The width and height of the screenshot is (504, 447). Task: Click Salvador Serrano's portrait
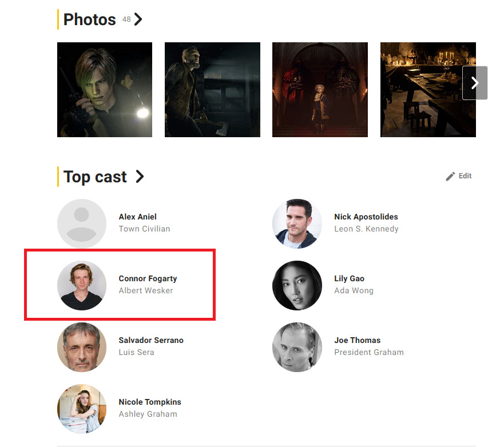[82, 347]
